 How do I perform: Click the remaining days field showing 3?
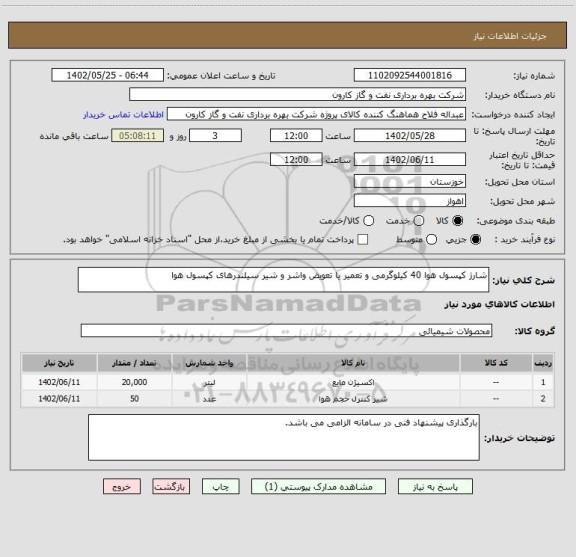pos(215,136)
